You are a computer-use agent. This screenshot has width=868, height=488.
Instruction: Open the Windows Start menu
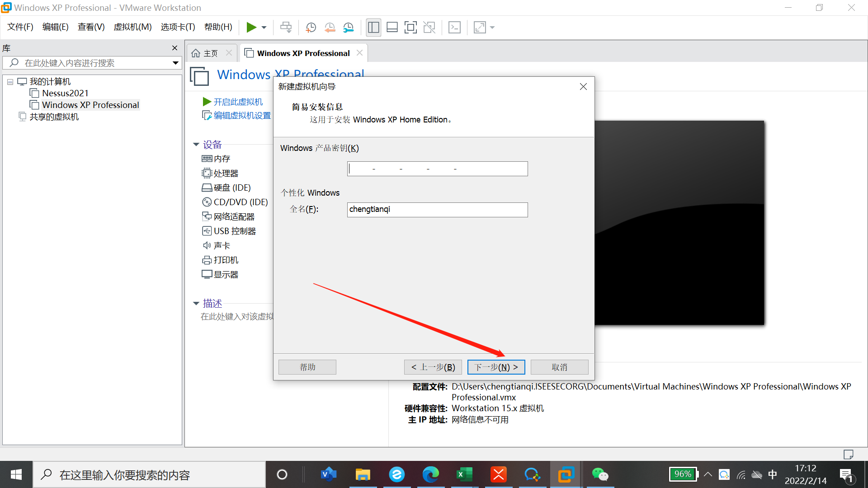point(16,474)
